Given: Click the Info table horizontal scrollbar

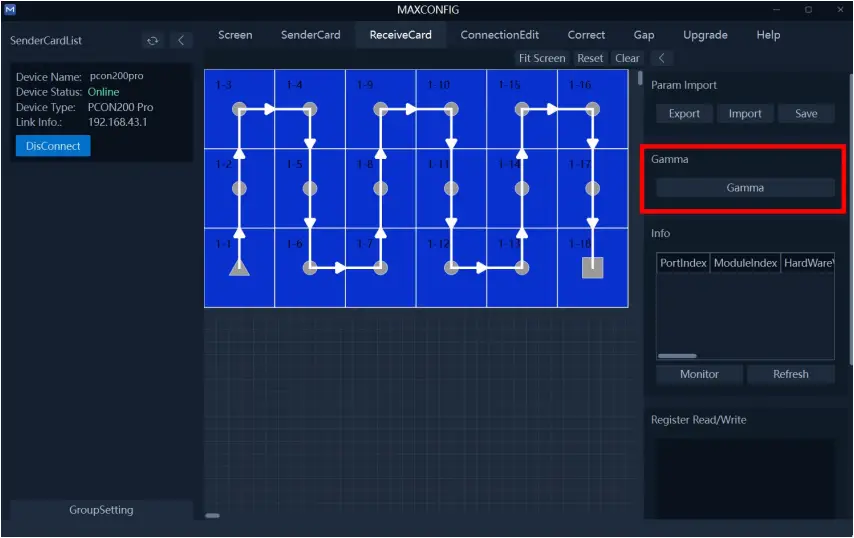Looking at the screenshot, I should tap(677, 356).
